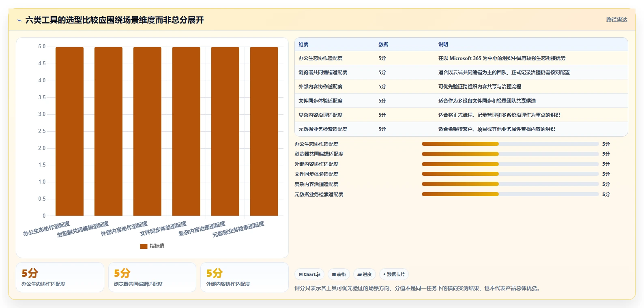The width and height of the screenshot is (644, 308).
Task: Open the 浏览器共同编辑适配度 5分 stat card
Action: [152, 277]
